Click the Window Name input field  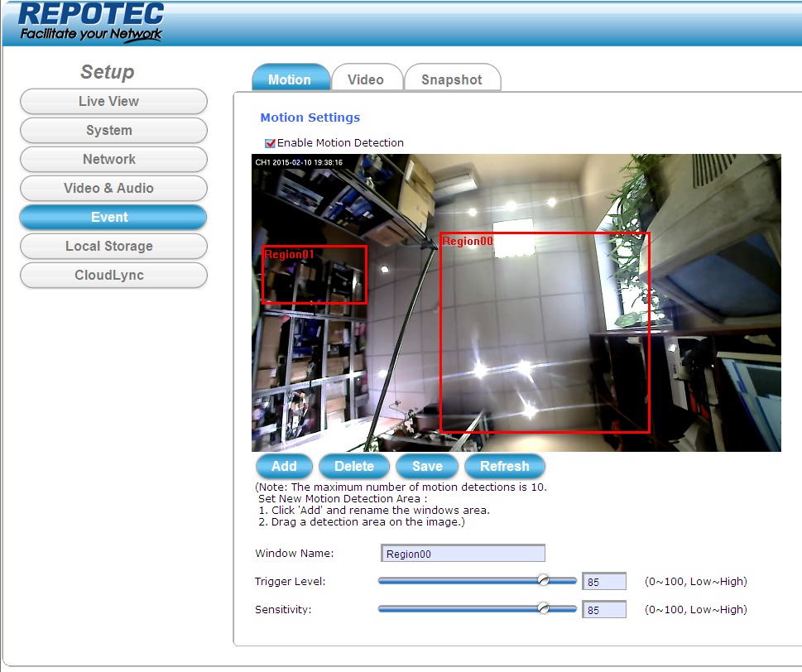tap(463, 554)
